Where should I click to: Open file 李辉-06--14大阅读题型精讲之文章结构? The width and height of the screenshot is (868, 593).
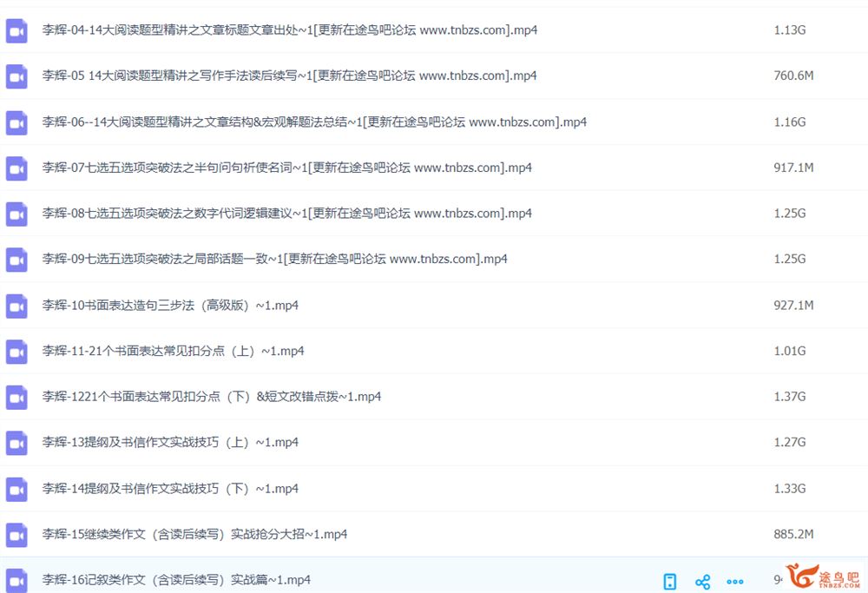tap(314, 122)
